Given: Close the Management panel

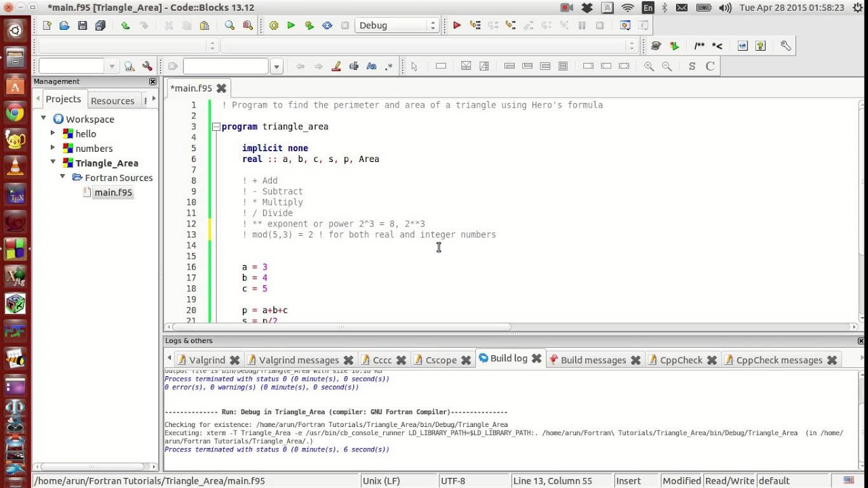Looking at the screenshot, I should coord(153,81).
